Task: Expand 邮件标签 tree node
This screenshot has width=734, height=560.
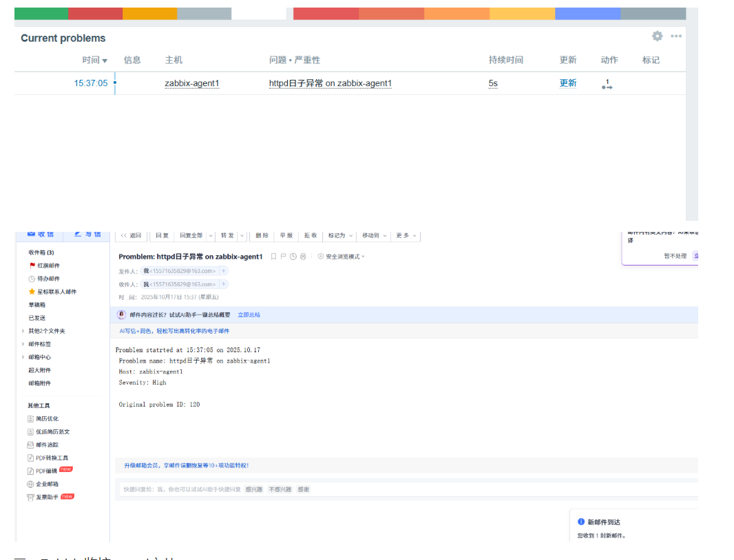Action: [23, 345]
